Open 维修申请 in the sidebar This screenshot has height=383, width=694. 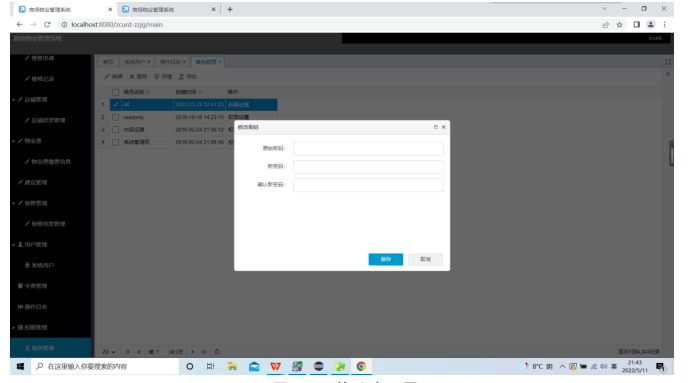[x=42, y=58]
